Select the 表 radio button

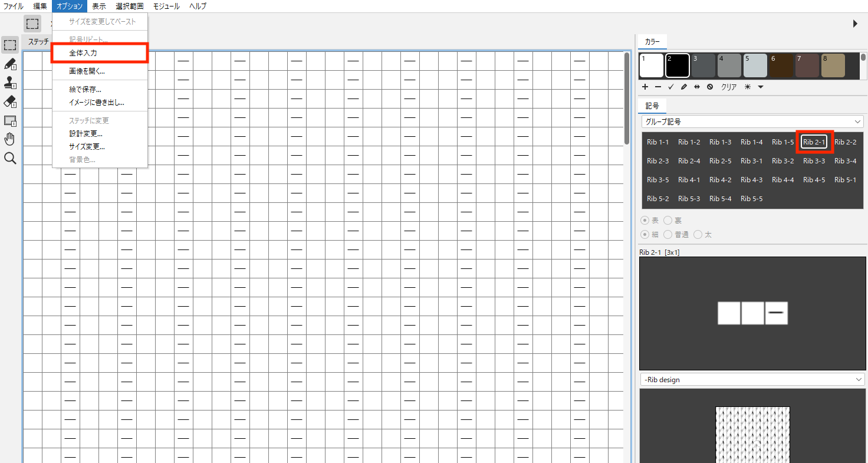pyautogui.click(x=645, y=221)
